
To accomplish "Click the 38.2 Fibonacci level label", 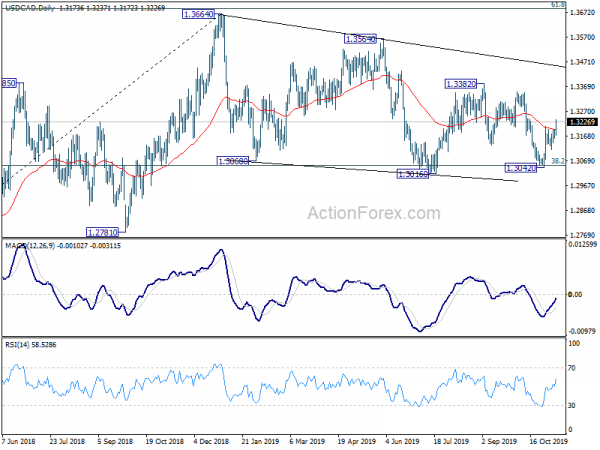I will point(558,161).
